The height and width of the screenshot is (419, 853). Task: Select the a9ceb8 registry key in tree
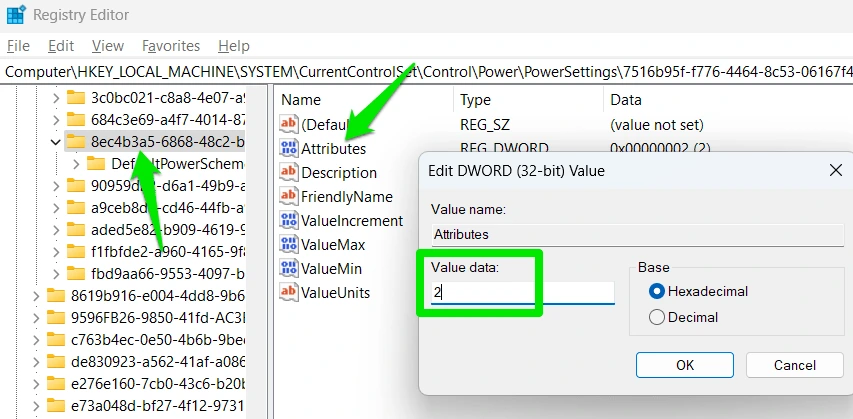[167, 208]
